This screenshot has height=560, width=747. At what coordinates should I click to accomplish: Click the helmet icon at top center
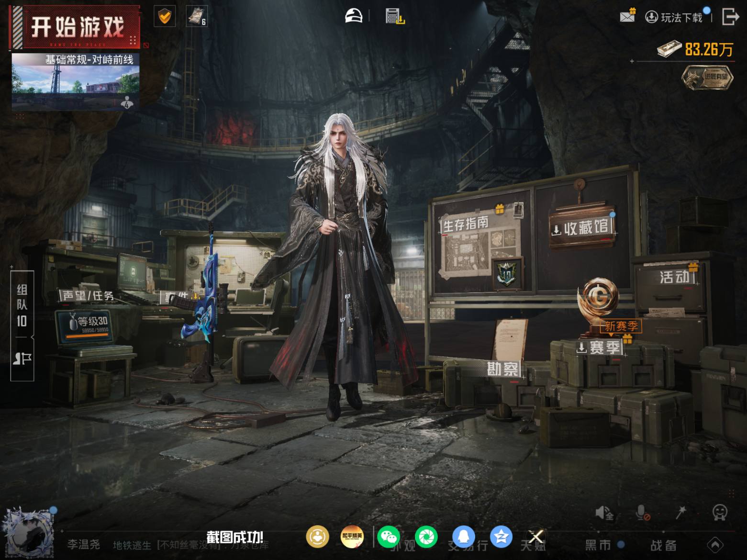point(354,16)
